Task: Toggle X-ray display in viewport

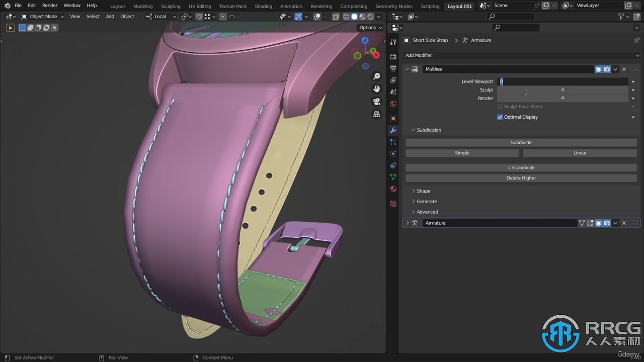Action: [x=336, y=17]
